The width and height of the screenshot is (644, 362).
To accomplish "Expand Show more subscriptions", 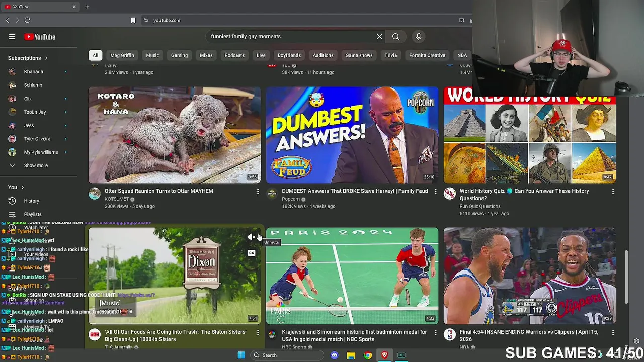I will [x=36, y=165].
